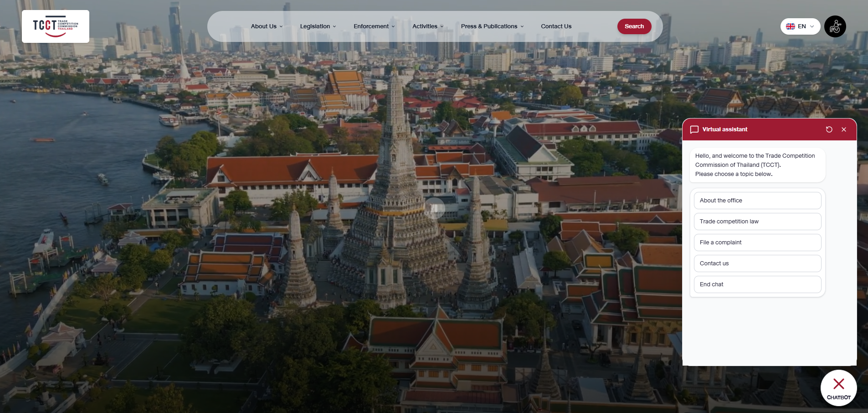Expand the Activities menu
This screenshot has height=413, width=868.
(x=428, y=26)
